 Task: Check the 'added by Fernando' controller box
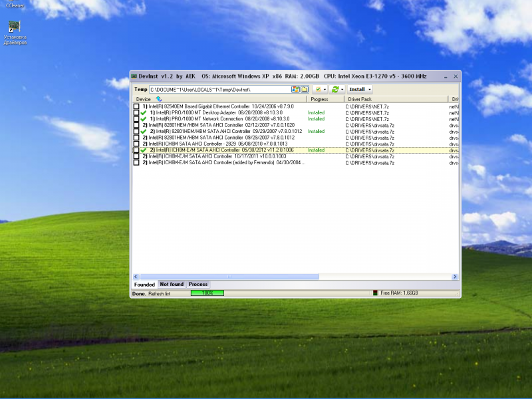click(x=136, y=162)
